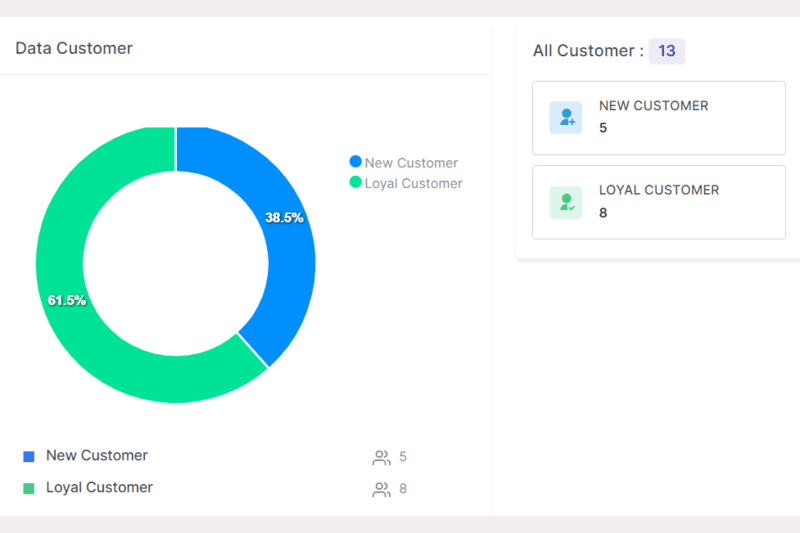Click the Loyal Customer row in bottom list

[x=99, y=488]
